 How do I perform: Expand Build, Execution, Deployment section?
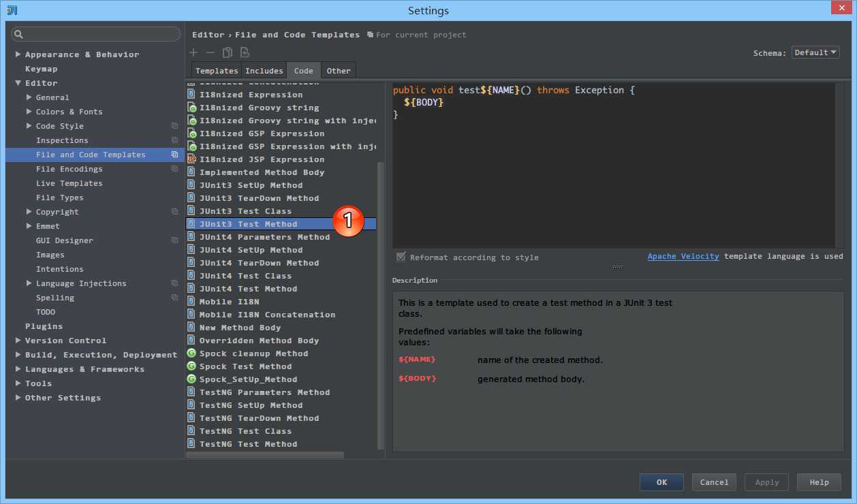pos(18,355)
